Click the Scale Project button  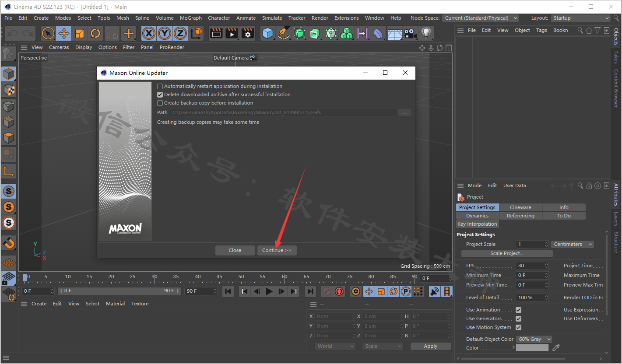pyautogui.click(x=507, y=253)
